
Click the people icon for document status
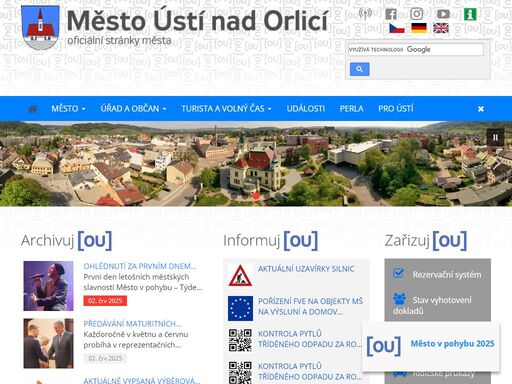point(399,299)
